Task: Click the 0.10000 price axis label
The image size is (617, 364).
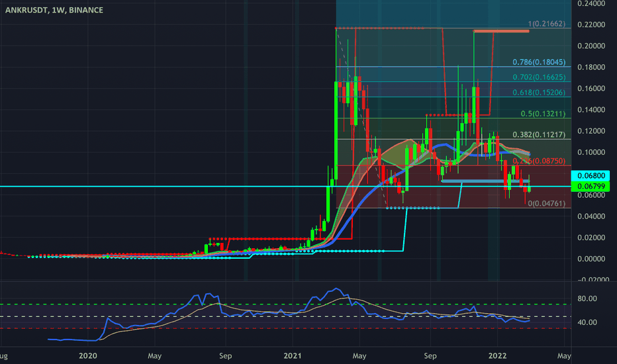Action: pos(591,152)
